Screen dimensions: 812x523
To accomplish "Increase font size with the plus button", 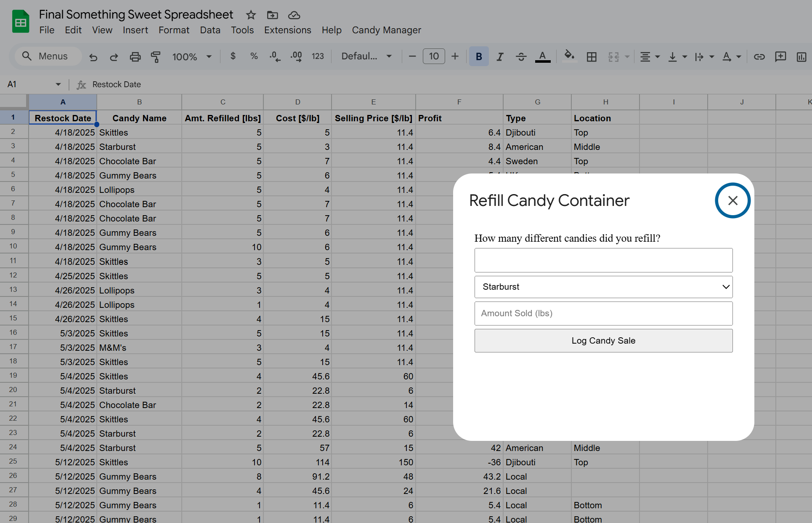I will [x=455, y=56].
